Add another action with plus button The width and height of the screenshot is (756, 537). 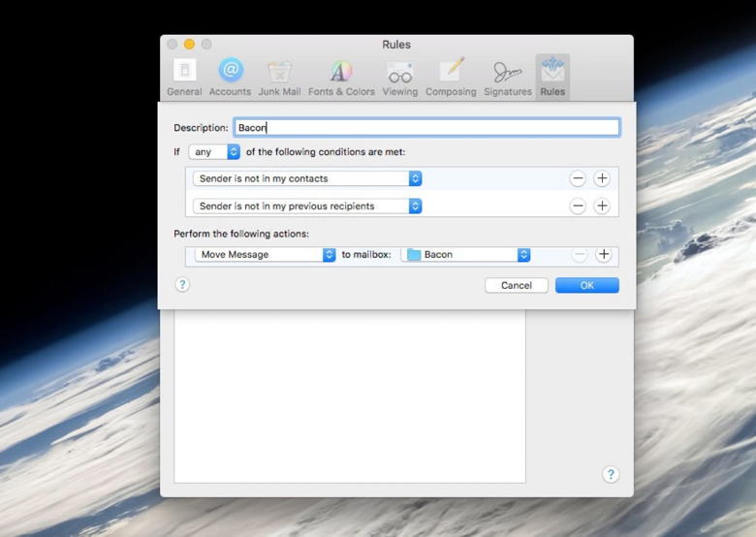click(603, 255)
